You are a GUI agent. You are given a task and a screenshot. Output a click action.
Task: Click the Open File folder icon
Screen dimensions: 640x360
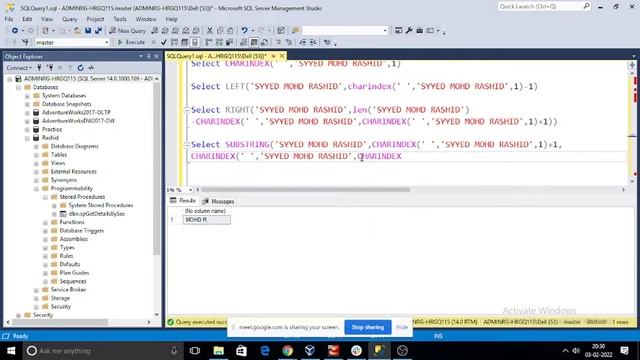tap(77, 31)
